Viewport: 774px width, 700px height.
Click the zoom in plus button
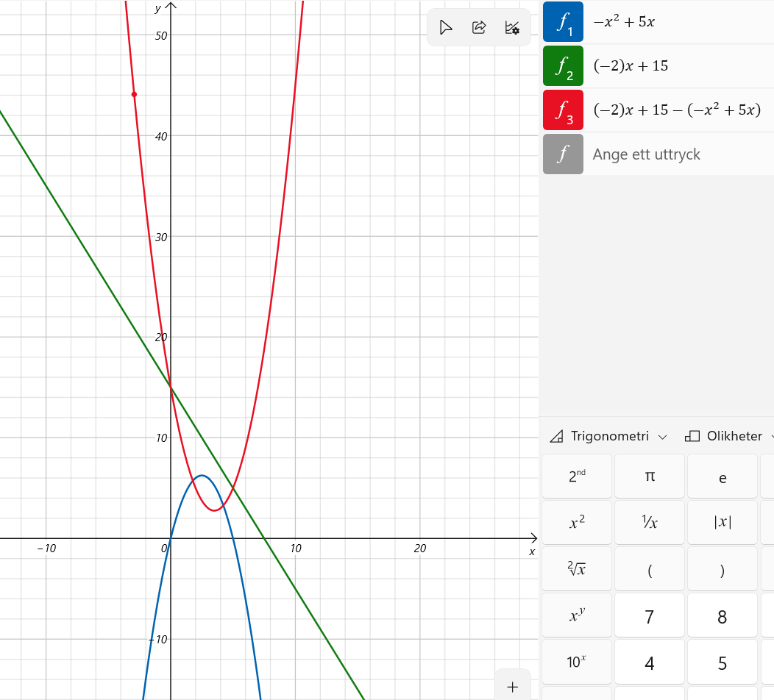pyautogui.click(x=513, y=687)
